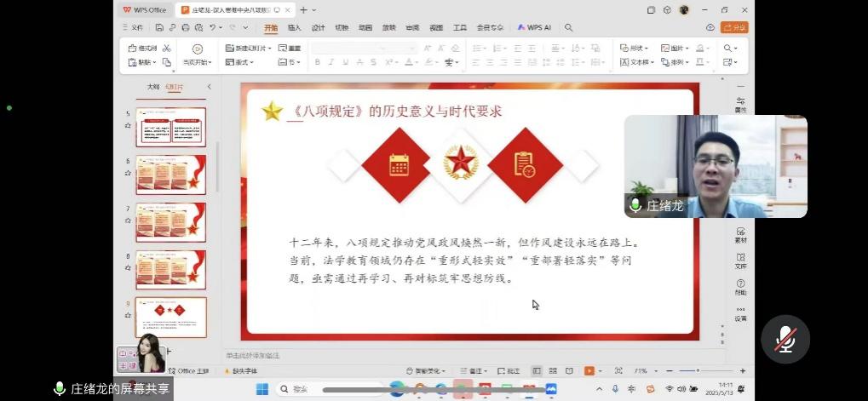Viewport: 868px width, 401px height.
Task: Select slide 6 thumbnail in the panel
Action: tap(170, 175)
